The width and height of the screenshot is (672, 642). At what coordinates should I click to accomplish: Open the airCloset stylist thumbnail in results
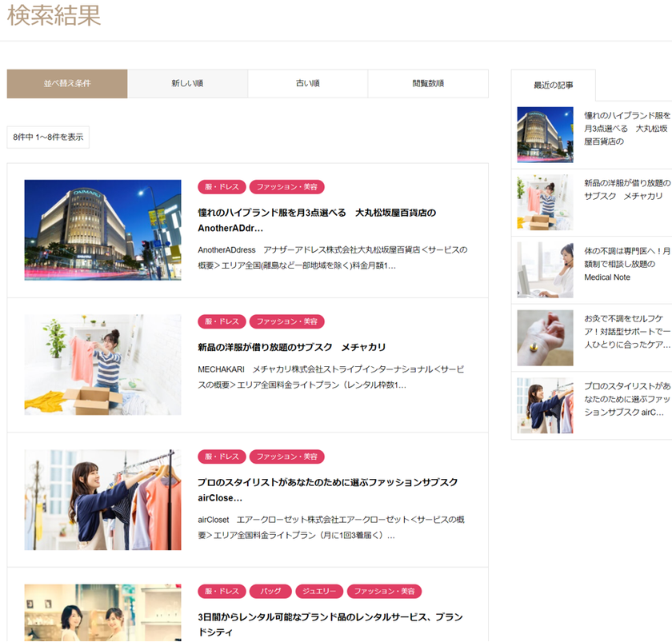pos(102,500)
